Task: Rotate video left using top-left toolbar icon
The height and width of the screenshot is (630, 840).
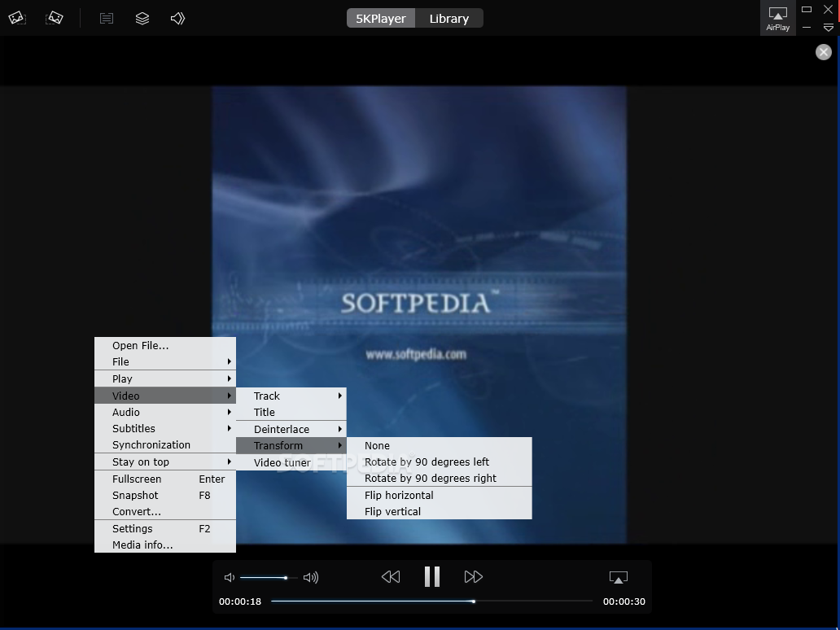Action: [17, 18]
